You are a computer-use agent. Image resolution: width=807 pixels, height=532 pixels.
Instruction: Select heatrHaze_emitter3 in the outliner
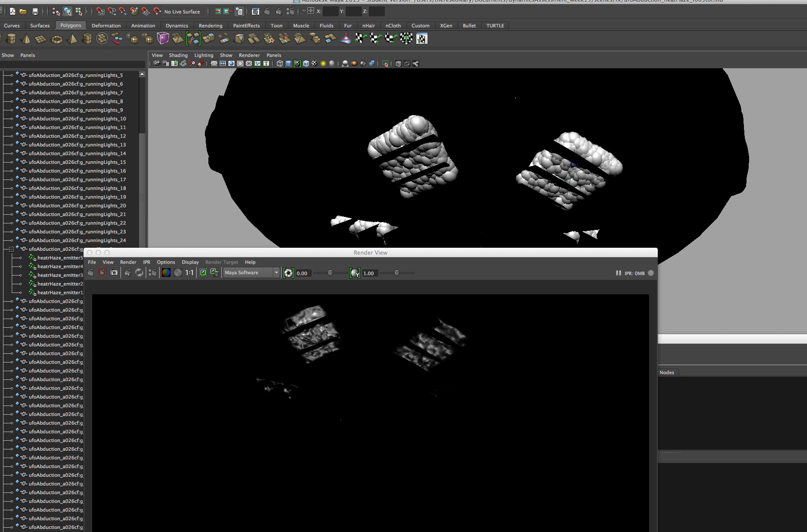(60, 275)
